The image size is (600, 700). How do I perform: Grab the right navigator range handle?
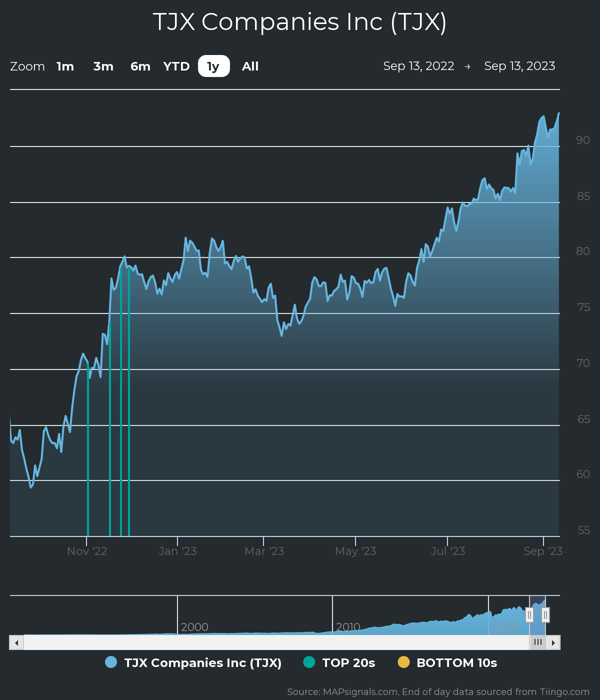click(545, 615)
